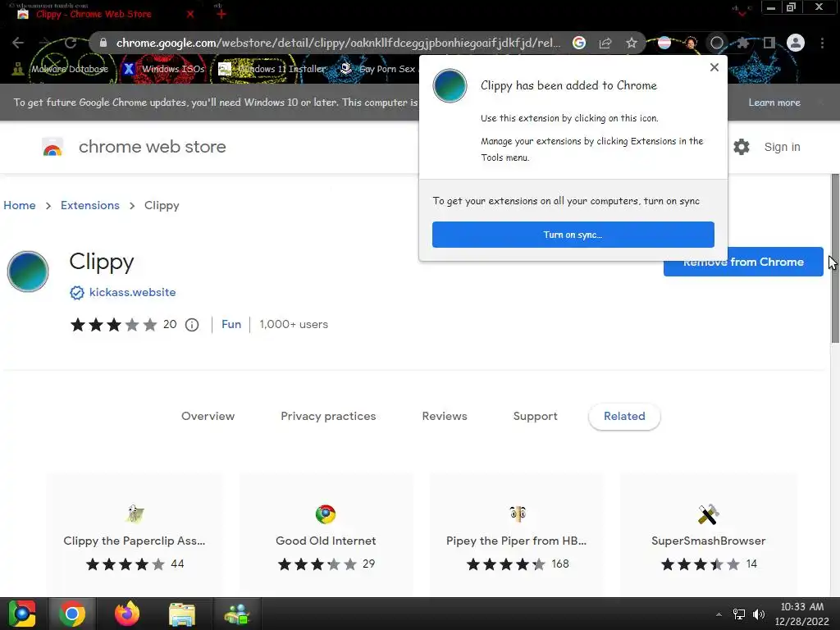
Task: Open the newly added Clippy extension icon in toolbar
Action: coord(717,43)
